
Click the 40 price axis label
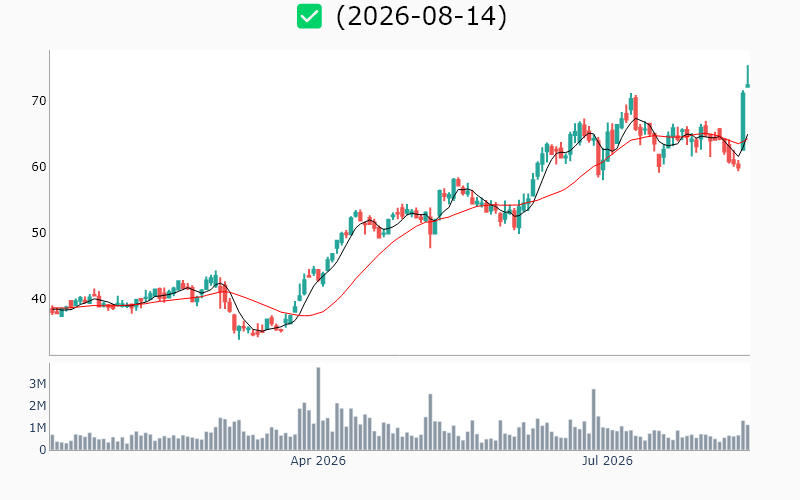(x=39, y=298)
